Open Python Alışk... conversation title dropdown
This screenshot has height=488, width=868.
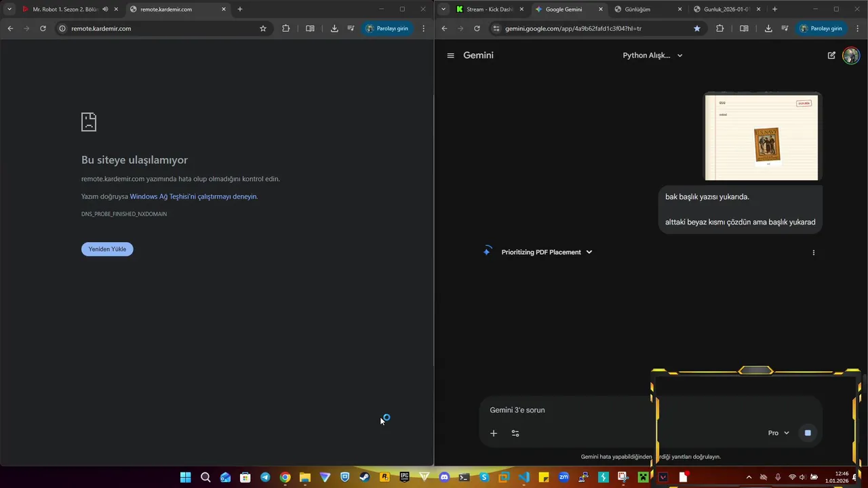pyautogui.click(x=652, y=56)
